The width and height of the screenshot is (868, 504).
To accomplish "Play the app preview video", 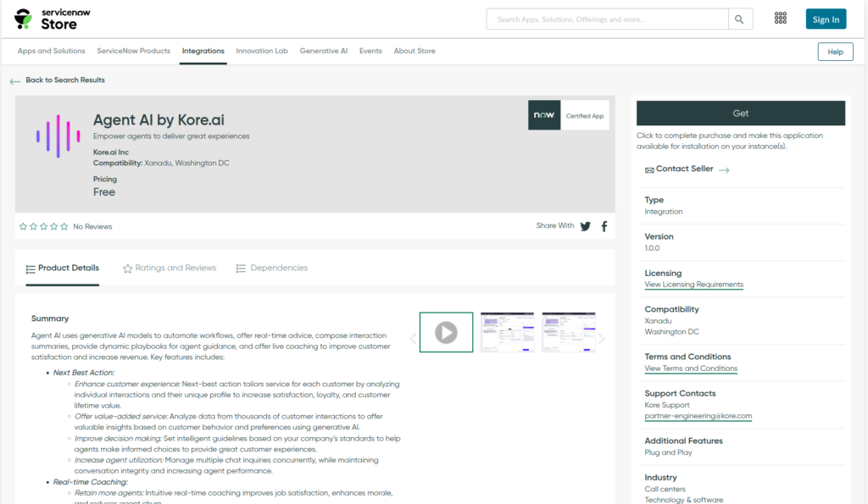I will tap(447, 331).
